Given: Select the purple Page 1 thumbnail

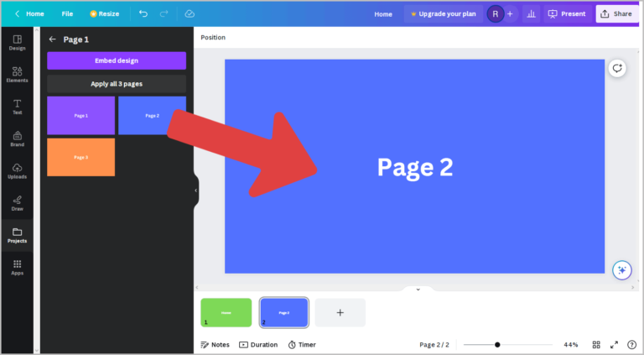Looking at the screenshot, I should pos(80,116).
